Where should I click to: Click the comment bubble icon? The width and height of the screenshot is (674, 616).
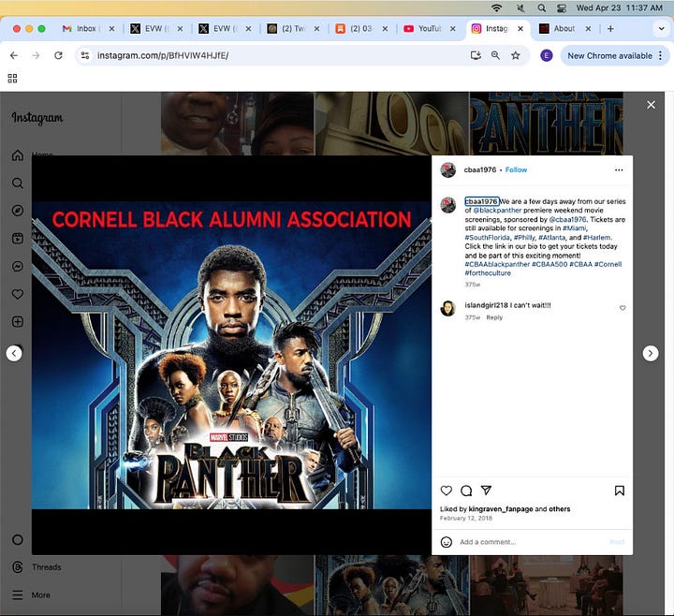point(466,491)
